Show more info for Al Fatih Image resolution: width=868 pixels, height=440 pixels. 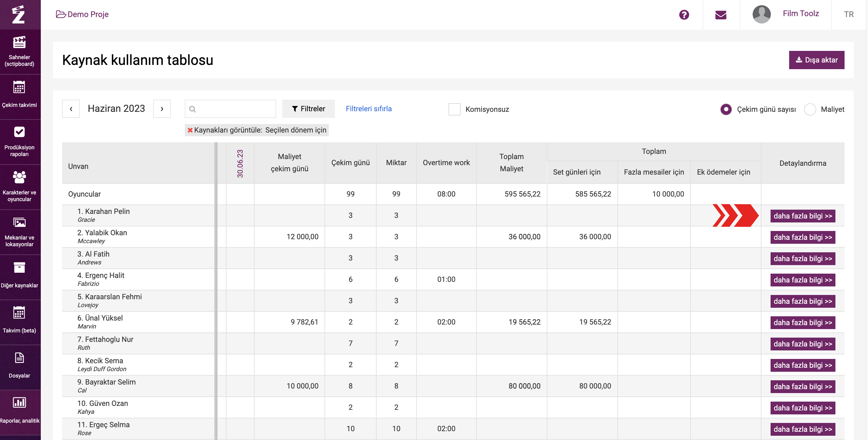(803, 259)
